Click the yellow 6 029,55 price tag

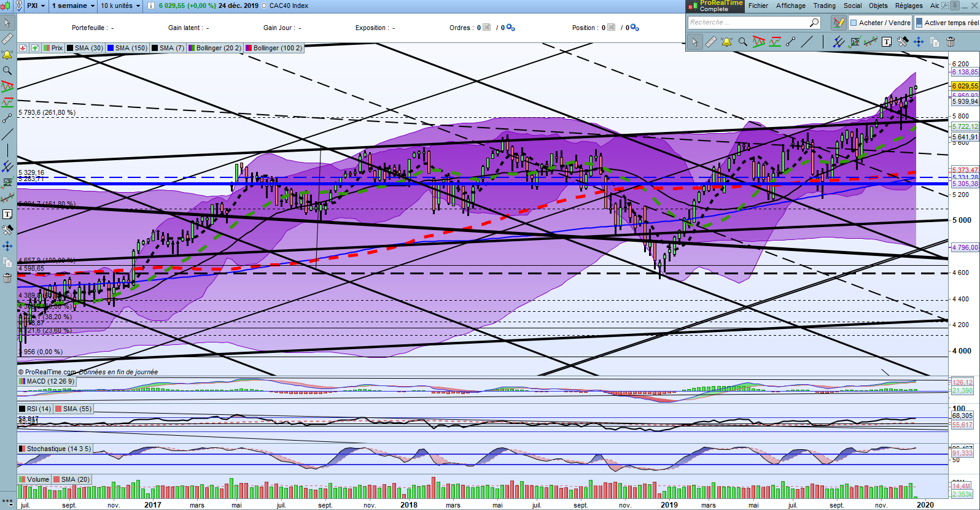coord(965,87)
